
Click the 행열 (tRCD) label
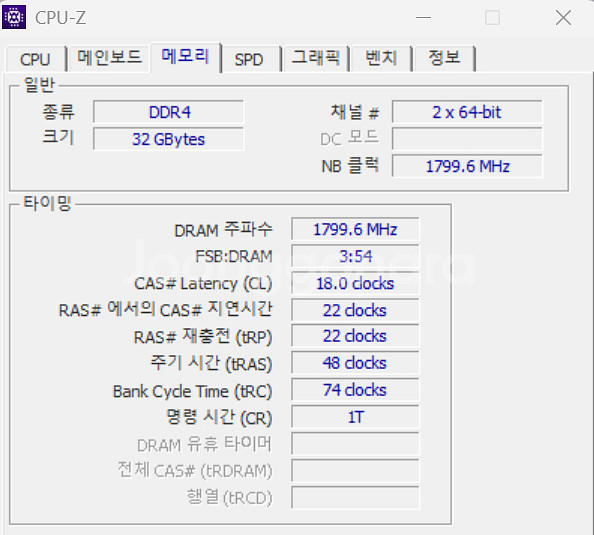[230, 498]
